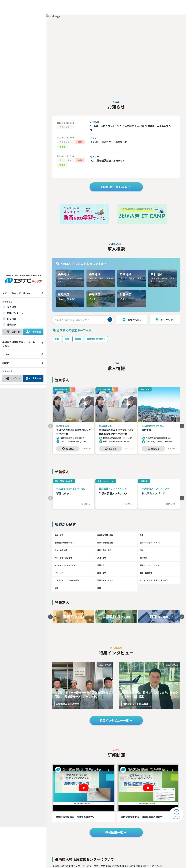Open the options menu on 職務経歴書 video
The height and width of the screenshot is (868, 186).
tap(173, 770)
